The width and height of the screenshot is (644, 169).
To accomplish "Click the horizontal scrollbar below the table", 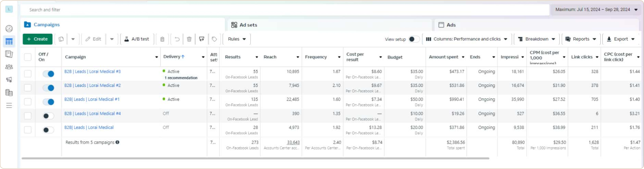I will [x=255, y=158].
